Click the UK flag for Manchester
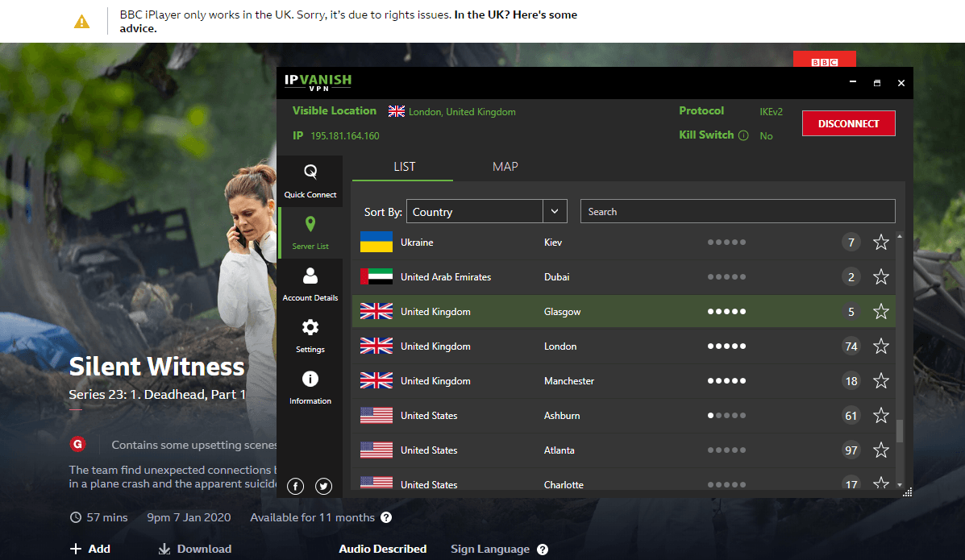The image size is (965, 560). click(x=376, y=380)
